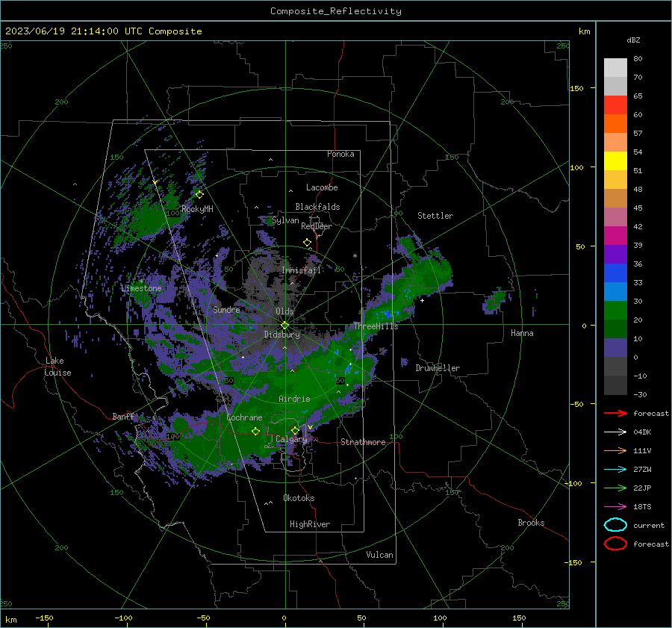Click the 20 dBZ green swatch
672x628 pixels.
click(x=615, y=329)
